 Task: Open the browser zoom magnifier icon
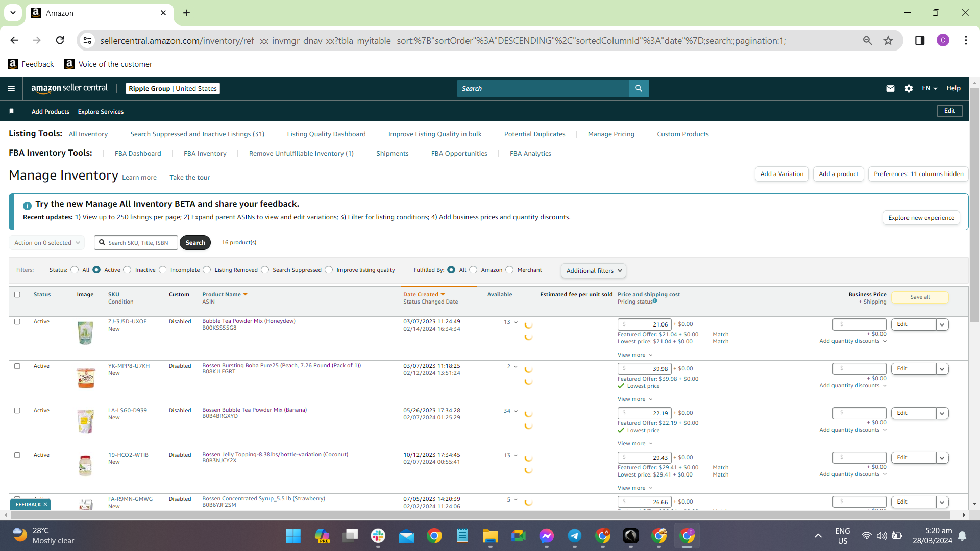tap(867, 41)
